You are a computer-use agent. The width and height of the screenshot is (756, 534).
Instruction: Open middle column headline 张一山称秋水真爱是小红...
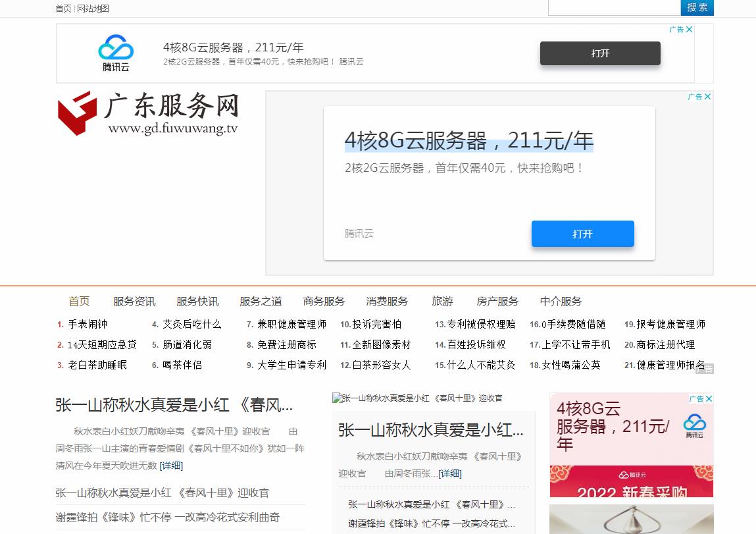click(430, 430)
